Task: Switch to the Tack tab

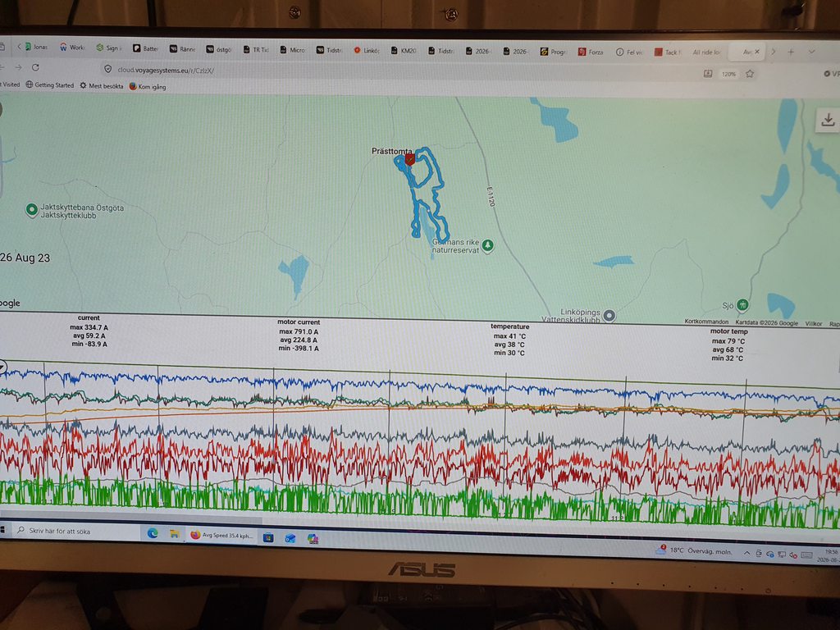Action: (x=667, y=52)
